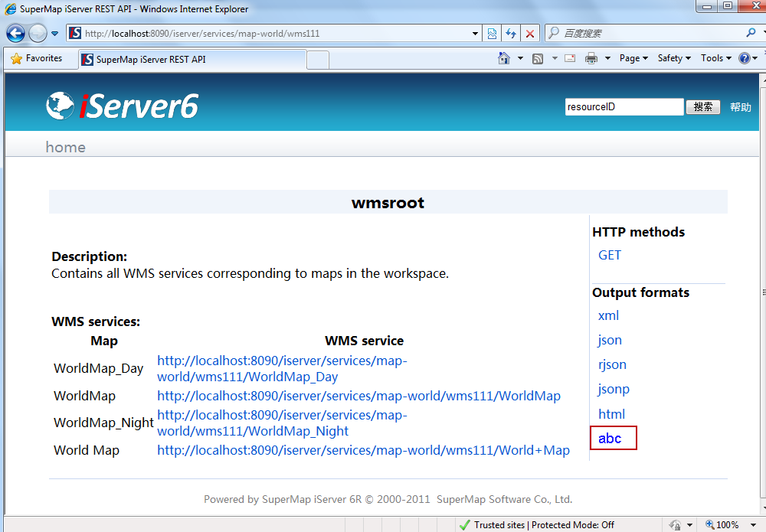Click the Read Mail envelope icon
This screenshot has height=532, width=766.
[x=570, y=58]
